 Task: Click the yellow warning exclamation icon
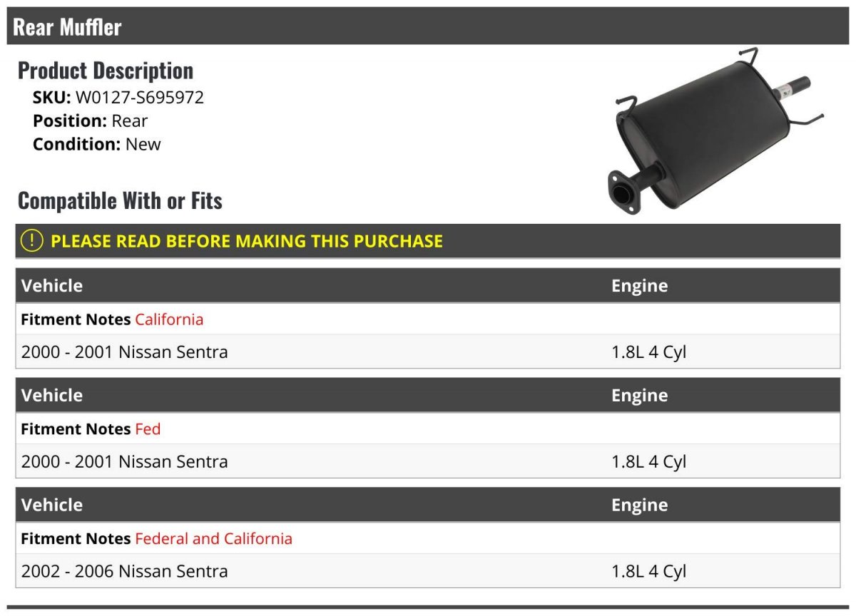coord(32,241)
